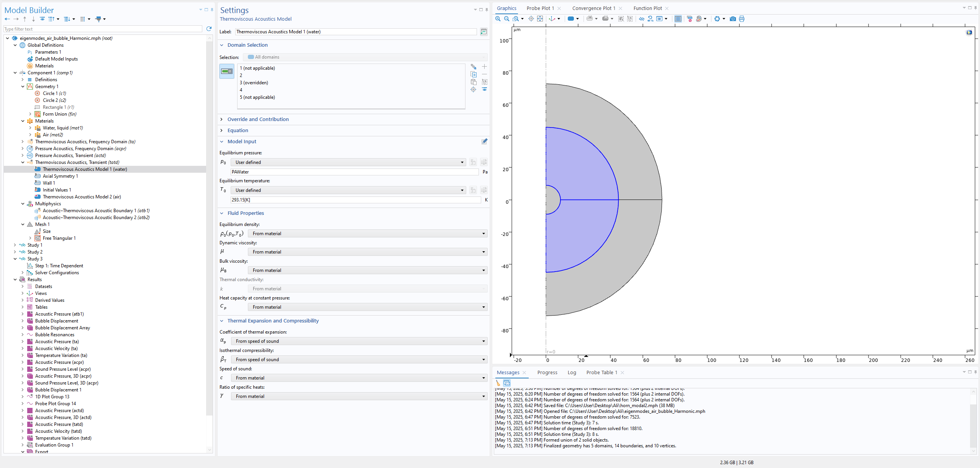Screen dimensions: 980x468
Task: Toggle hide selected objects eye icon
Action: click(641, 19)
